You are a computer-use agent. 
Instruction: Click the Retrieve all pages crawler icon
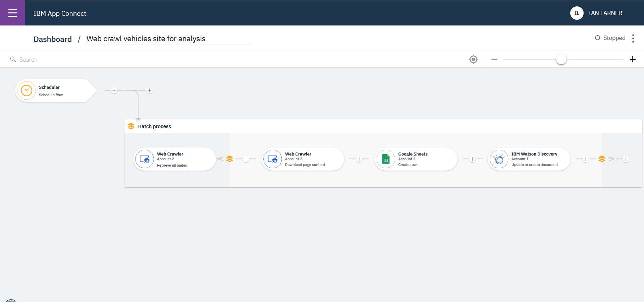[145, 159]
